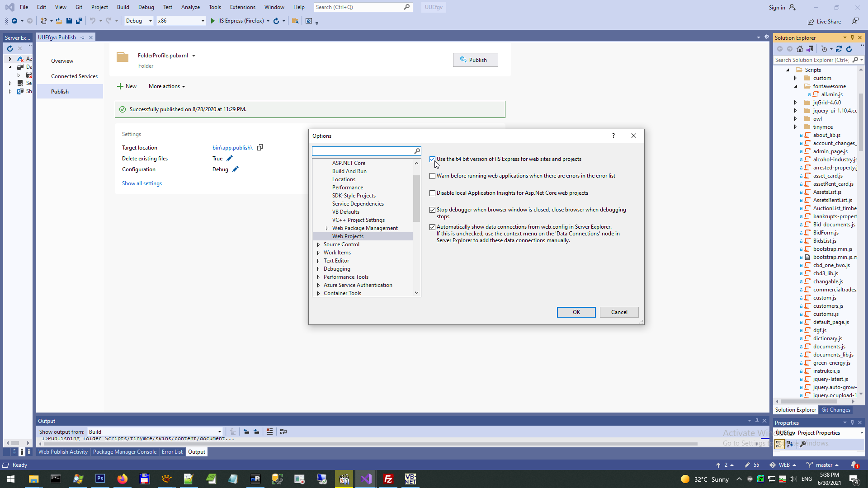Viewport: 868px width, 488px height.
Task: Click the Save All toolbar icon
Action: (x=79, y=21)
